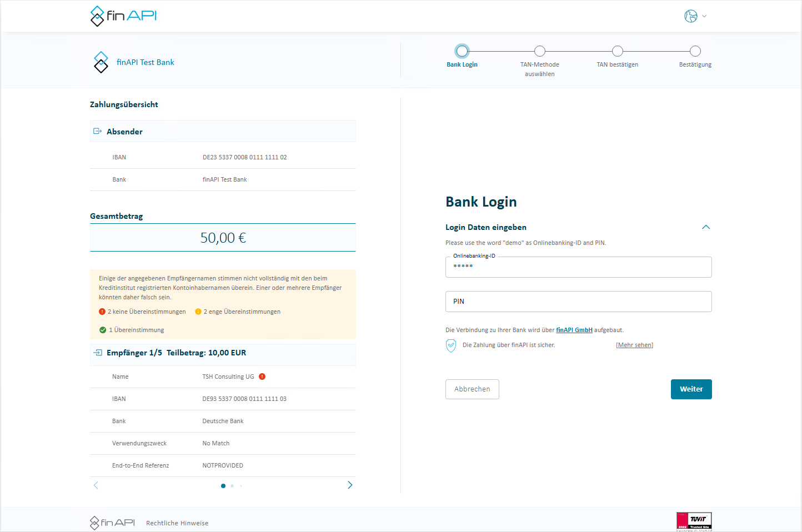Viewport: 802px width, 532px height.
Task: Select the Bestätigung step circle
Action: [695, 51]
